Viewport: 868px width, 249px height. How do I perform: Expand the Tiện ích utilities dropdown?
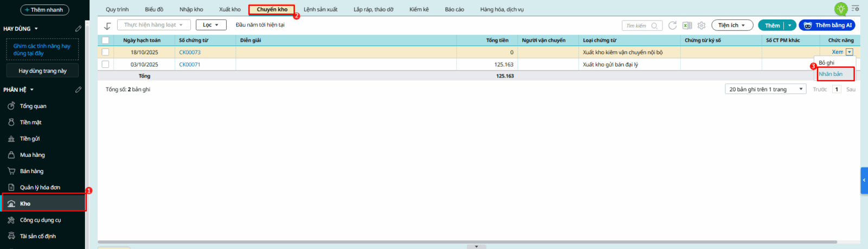click(732, 25)
